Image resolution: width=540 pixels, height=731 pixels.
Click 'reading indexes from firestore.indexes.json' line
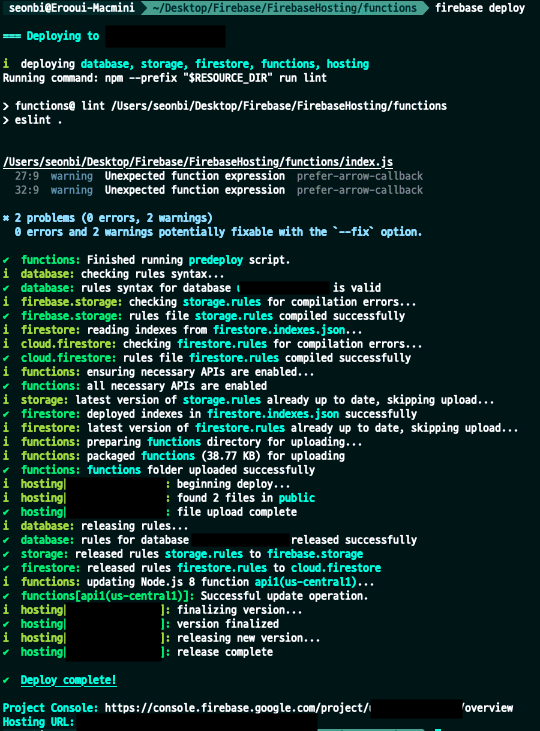coord(182,330)
